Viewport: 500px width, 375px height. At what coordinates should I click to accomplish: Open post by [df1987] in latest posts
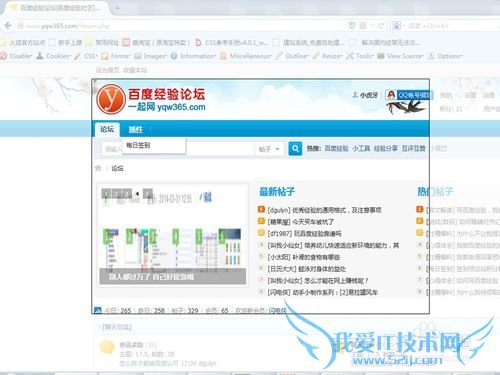[x=304, y=233]
